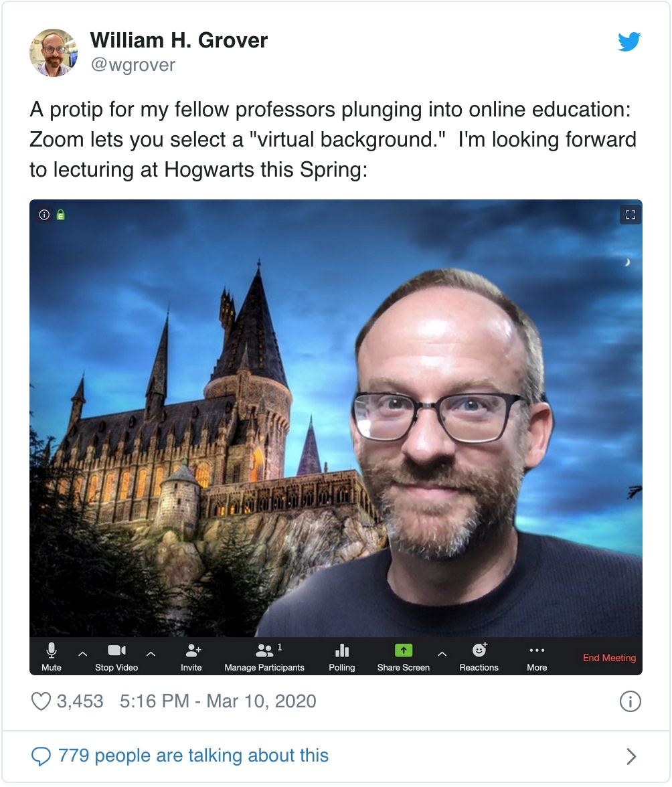Open Manage Participants panel

(x=265, y=650)
